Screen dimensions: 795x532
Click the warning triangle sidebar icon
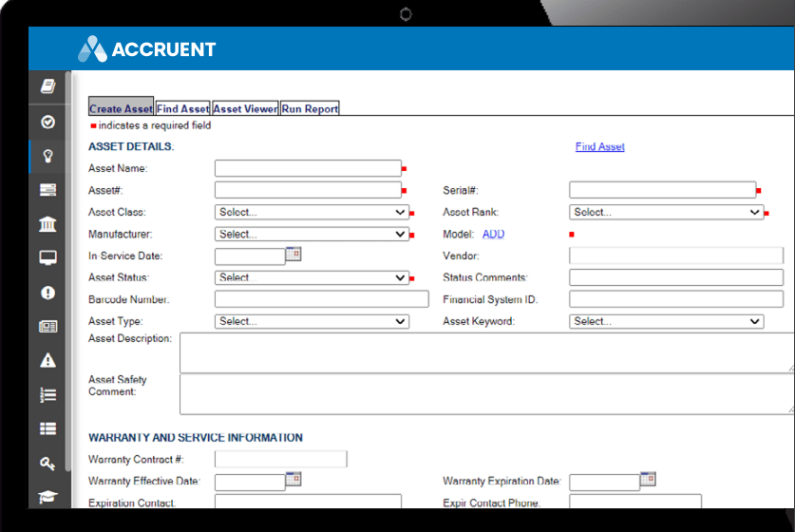tap(47, 360)
